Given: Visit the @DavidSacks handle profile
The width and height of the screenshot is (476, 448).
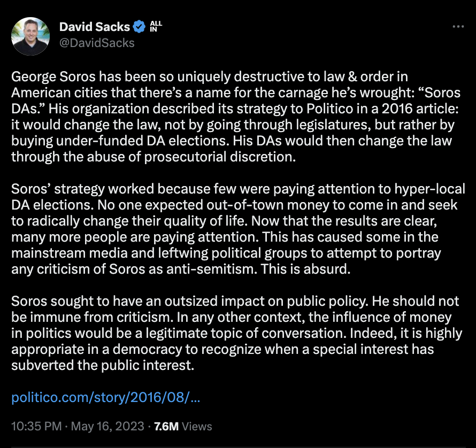Looking at the screenshot, I should [97, 42].
